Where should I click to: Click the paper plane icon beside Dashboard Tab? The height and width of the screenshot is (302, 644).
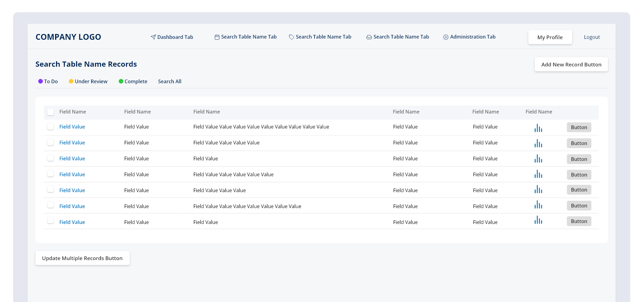point(153,37)
